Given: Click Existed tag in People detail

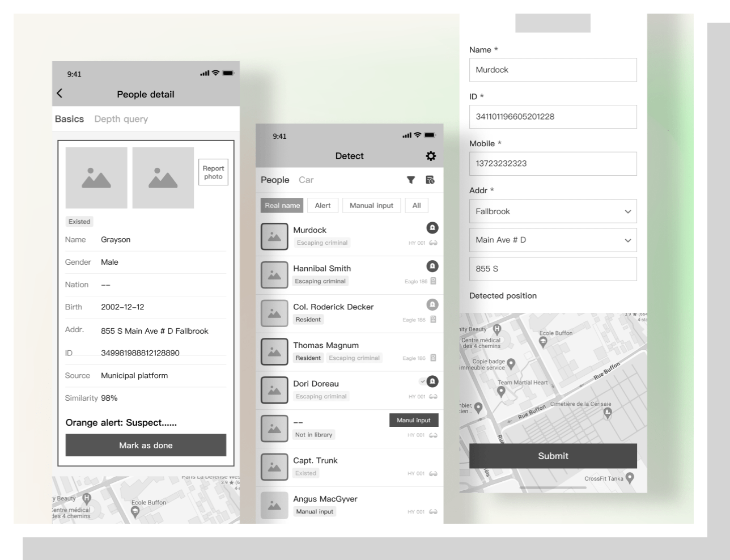Looking at the screenshot, I should tap(79, 222).
